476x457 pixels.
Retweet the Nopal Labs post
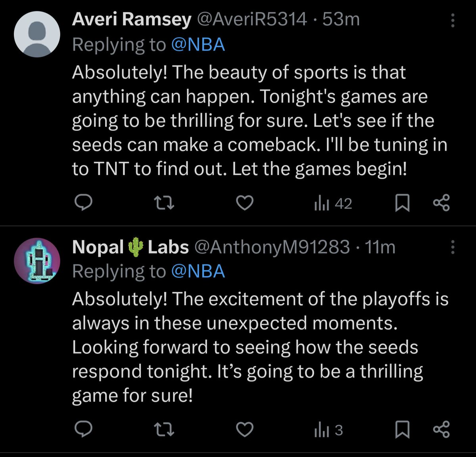(164, 430)
